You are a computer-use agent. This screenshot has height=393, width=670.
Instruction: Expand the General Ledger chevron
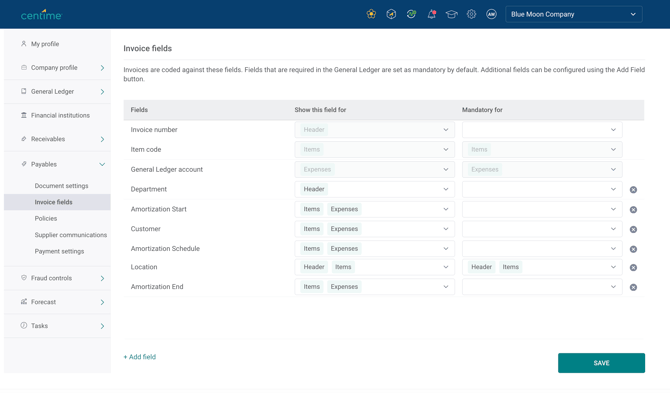point(102,91)
